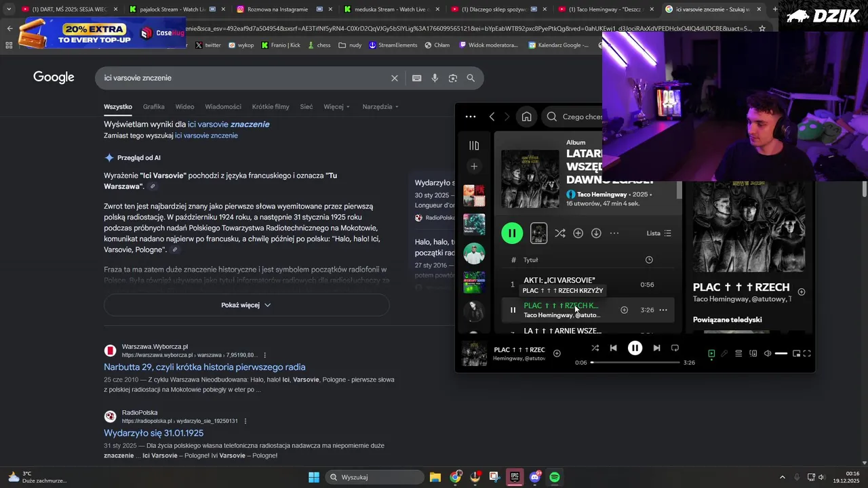868x488 pixels.
Task: Clear the Google search box with X
Action: (x=395, y=78)
